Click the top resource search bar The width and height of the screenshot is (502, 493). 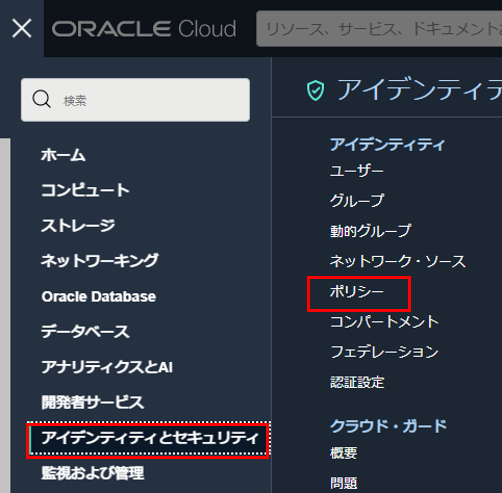(379, 29)
